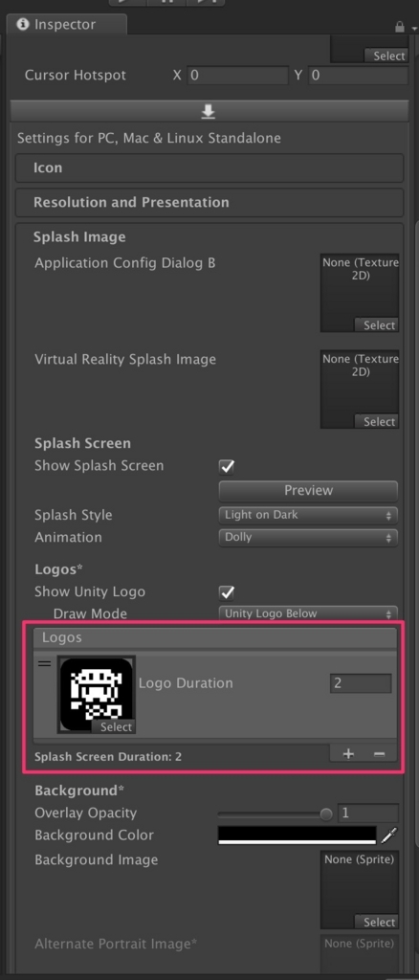
Task: Open the Splash Style dropdown
Action: (x=308, y=515)
